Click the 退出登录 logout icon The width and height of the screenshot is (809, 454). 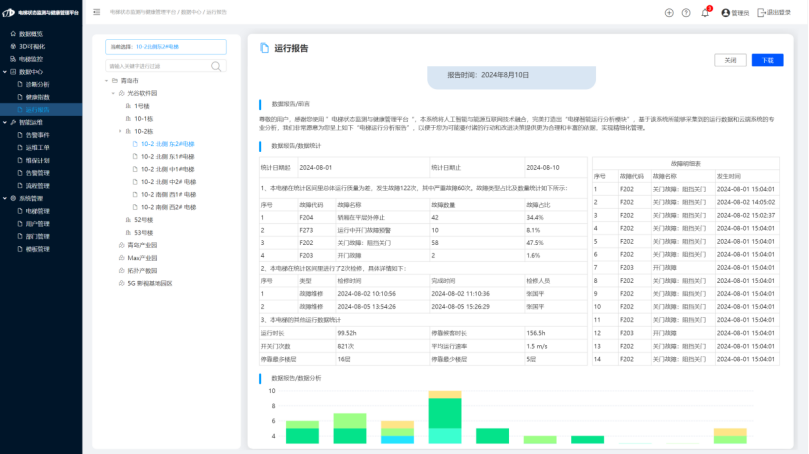761,13
